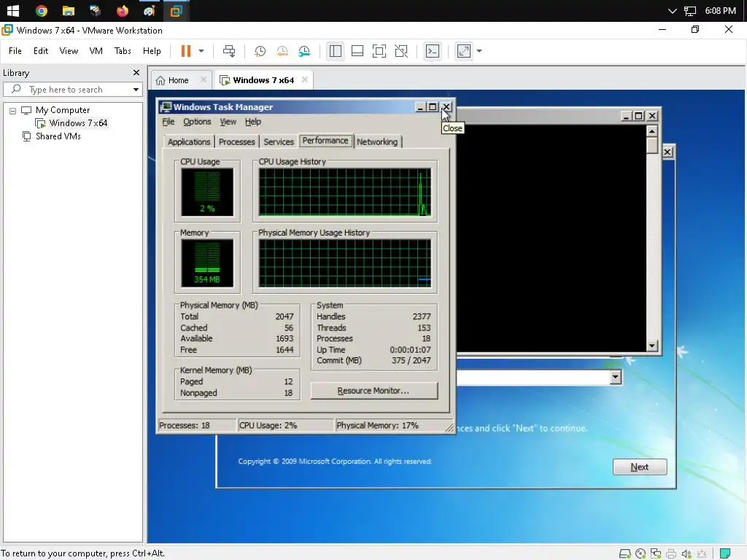Screen dimensions: 747x560
Task: Open Task Manager View menu
Action: [228, 122]
